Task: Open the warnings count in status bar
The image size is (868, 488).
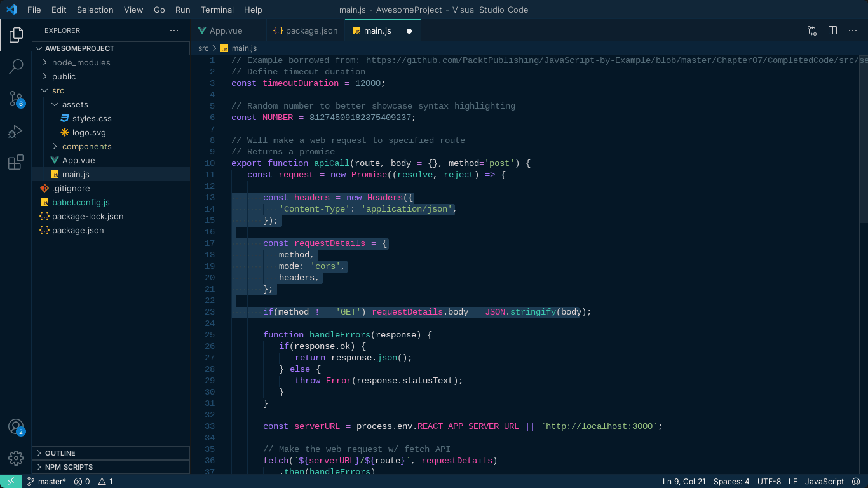Action: [x=105, y=482]
